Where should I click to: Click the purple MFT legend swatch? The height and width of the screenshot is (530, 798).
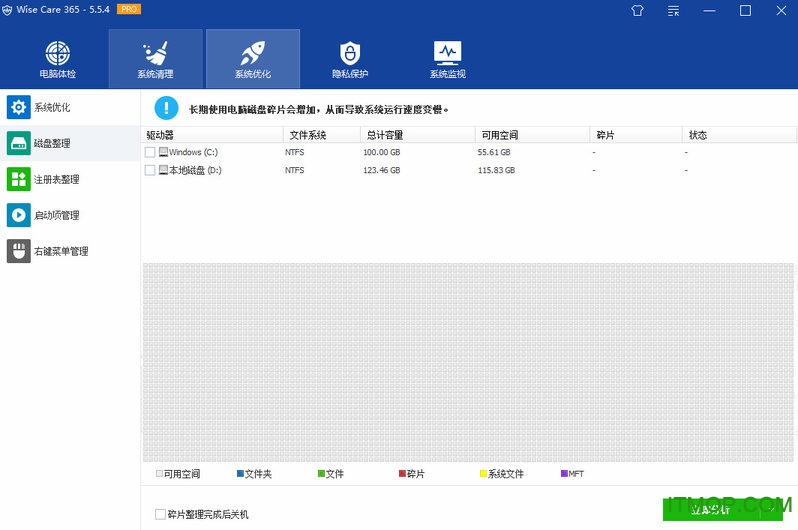[564, 473]
